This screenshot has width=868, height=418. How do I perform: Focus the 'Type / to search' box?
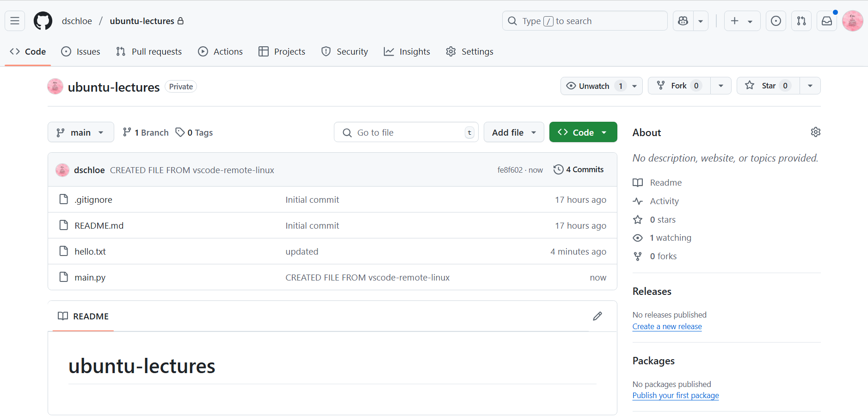click(585, 21)
